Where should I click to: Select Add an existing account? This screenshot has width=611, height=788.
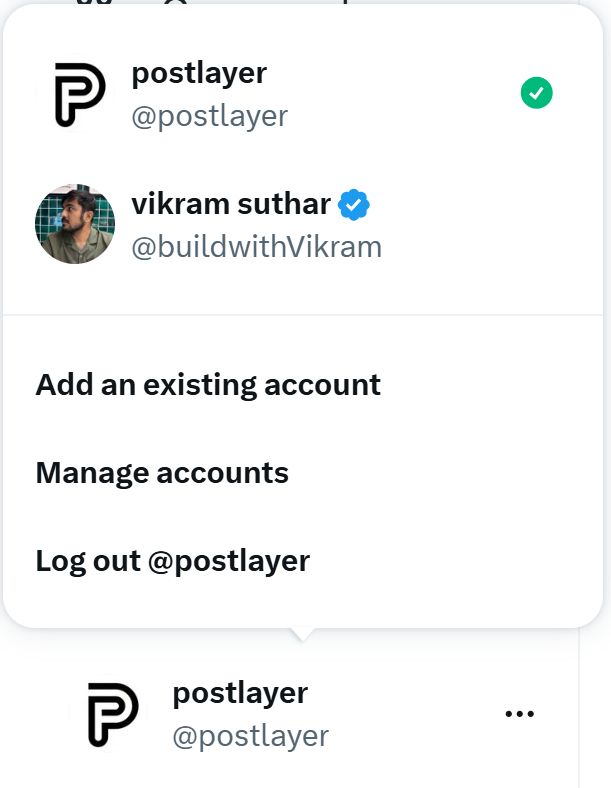208,385
